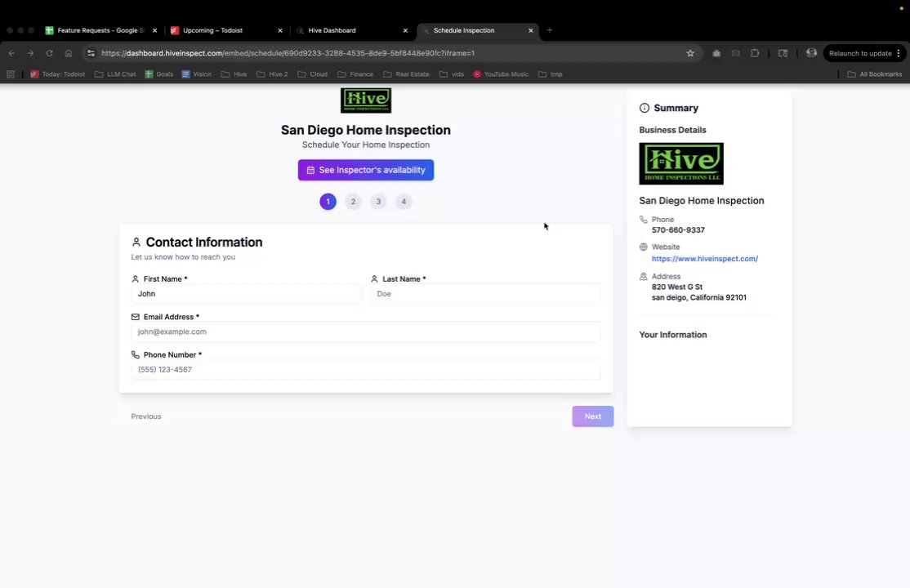Open Finance bookmark folder
Screen dimensions: 910x588
coord(355,74)
